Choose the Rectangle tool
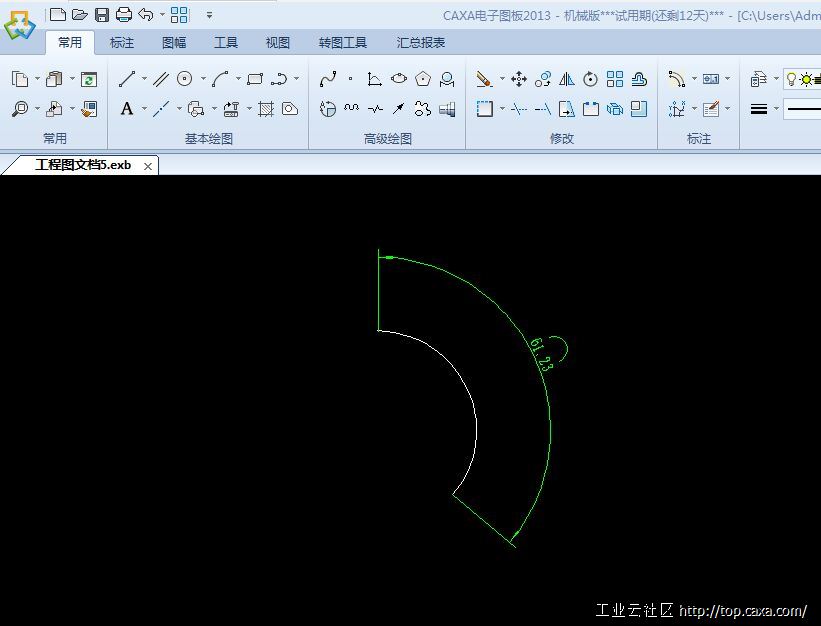The image size is (821, 626). pyautogui.click(x=254, y=79)
